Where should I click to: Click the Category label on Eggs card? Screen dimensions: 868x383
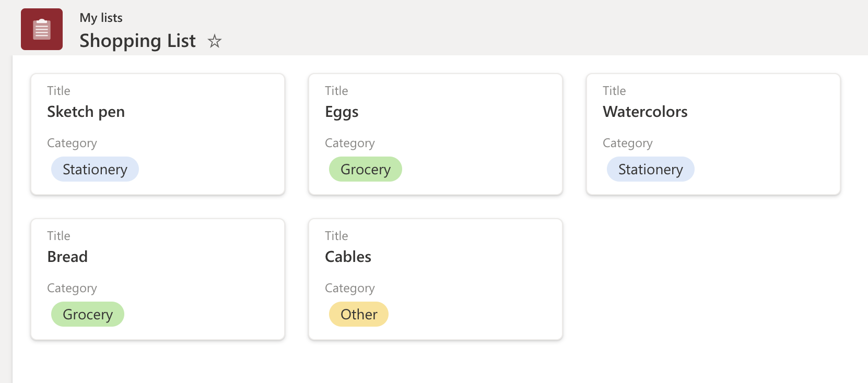coord(350,143)
